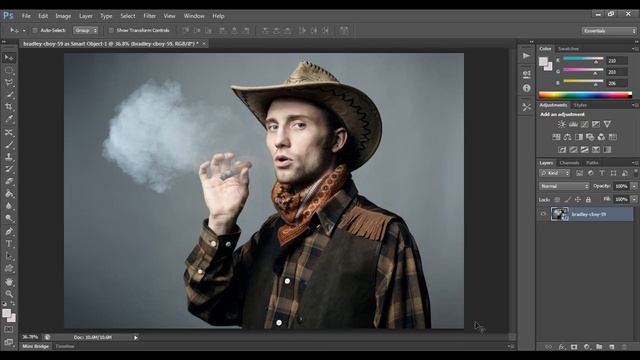Screen dimensions: 640x360
Task: Open the Actions panel play icon
Action: coord(527,56)
